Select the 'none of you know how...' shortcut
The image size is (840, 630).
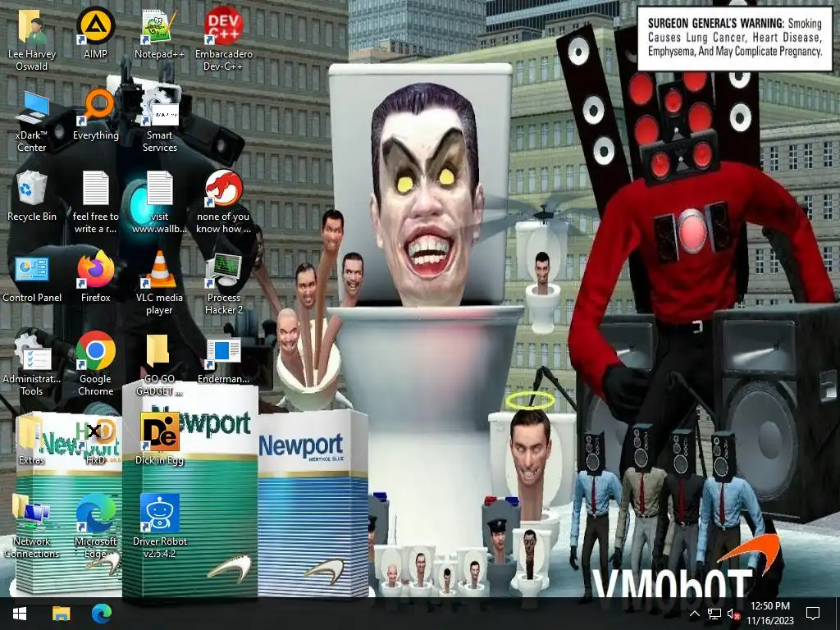pyautogui.click(x=223, y=202)
